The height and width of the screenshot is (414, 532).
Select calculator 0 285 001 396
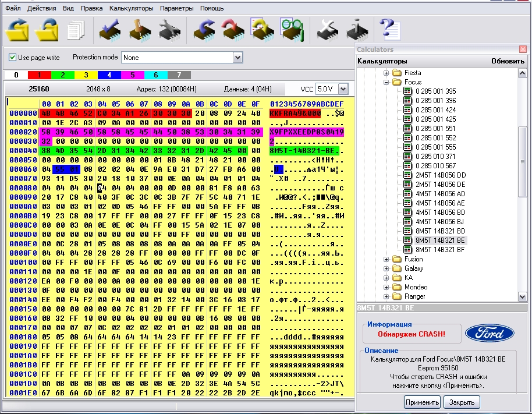click(435, 101)
